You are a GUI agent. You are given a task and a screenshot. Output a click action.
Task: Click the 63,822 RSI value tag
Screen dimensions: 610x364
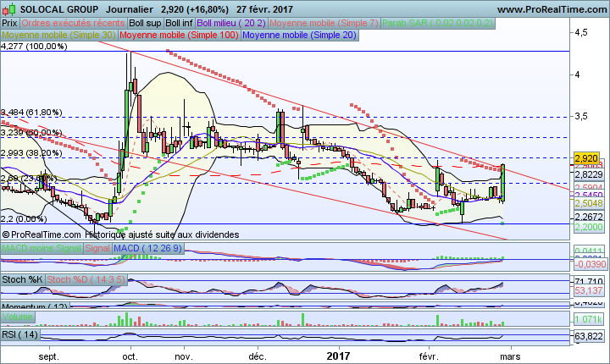click(589, 336)
